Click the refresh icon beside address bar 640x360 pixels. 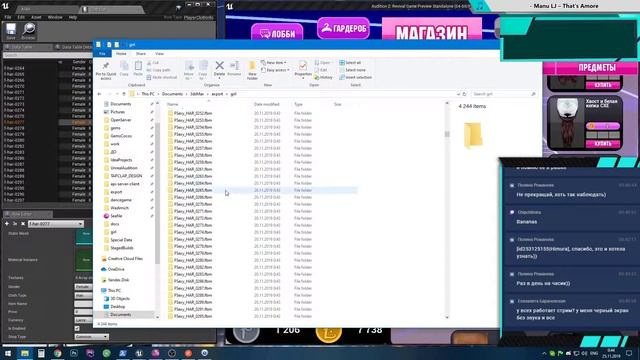pyautogui.click(x=464, y=94)
